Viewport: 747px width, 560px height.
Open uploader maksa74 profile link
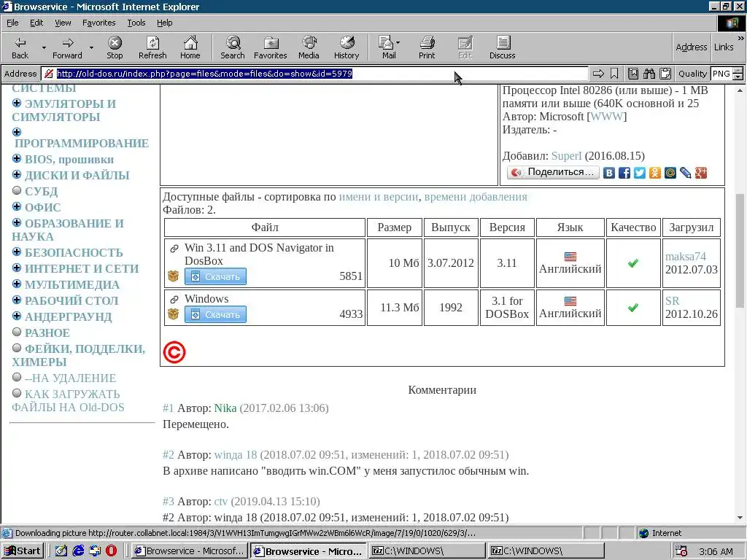pyautogui.click(x=686, y=257)
